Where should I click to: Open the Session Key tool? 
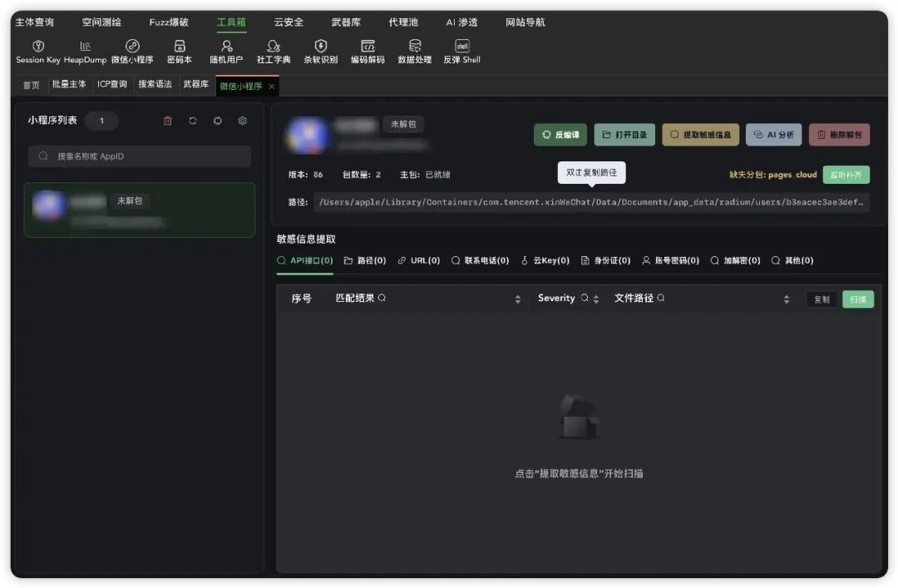coord(37,52)
